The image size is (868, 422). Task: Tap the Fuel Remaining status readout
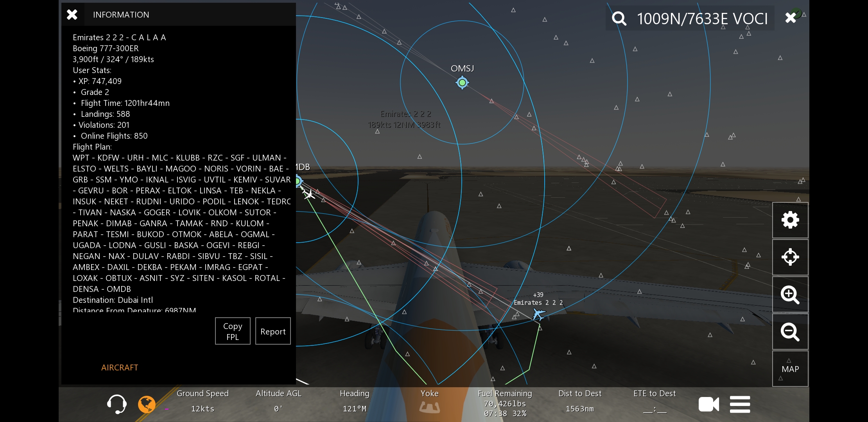click(x=505, y=403)
